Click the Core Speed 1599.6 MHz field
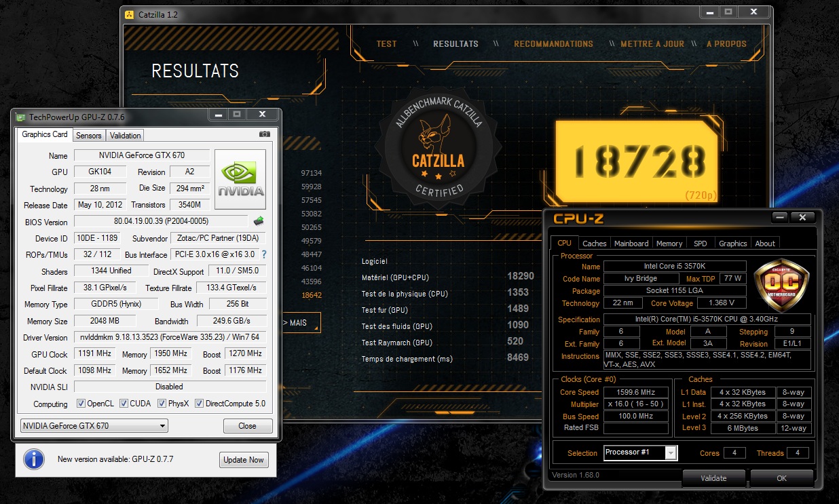 (636, 392)
